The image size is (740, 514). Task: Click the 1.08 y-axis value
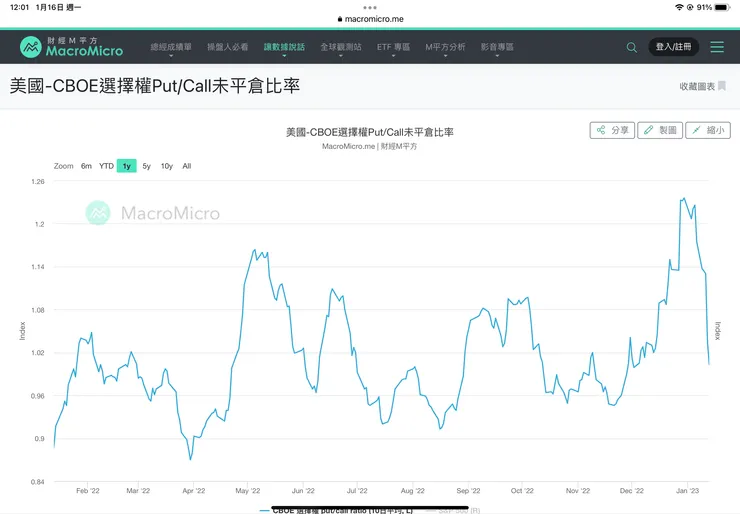click(x=38, y=310)
